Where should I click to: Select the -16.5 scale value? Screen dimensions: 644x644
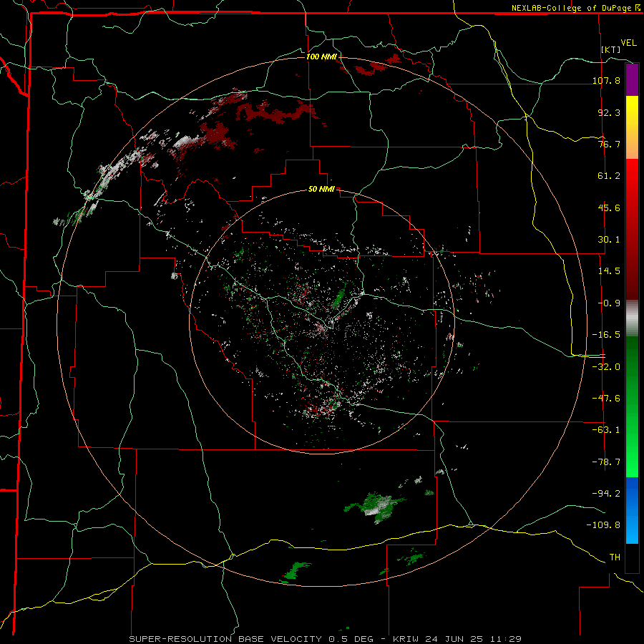(606, 335)
